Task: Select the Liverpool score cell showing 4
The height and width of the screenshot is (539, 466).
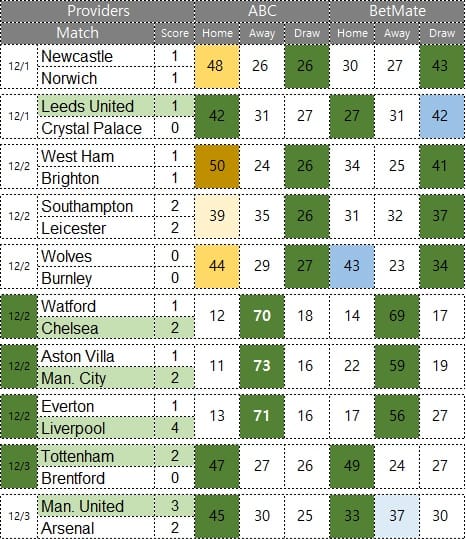Action: (x=175, y=428)
